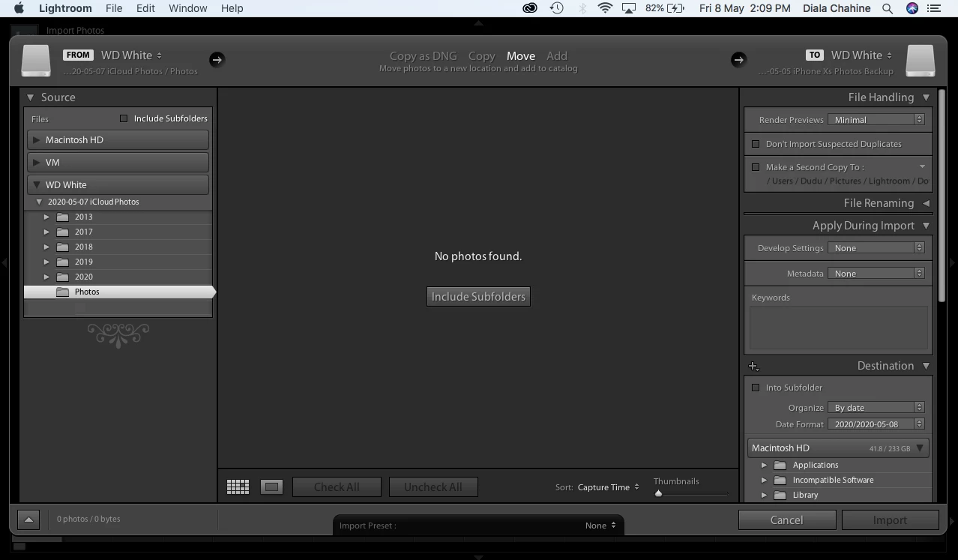Adjust the Thumbnails size slider
This screenshot has width=958, height=560.
[x=659, y=493]
